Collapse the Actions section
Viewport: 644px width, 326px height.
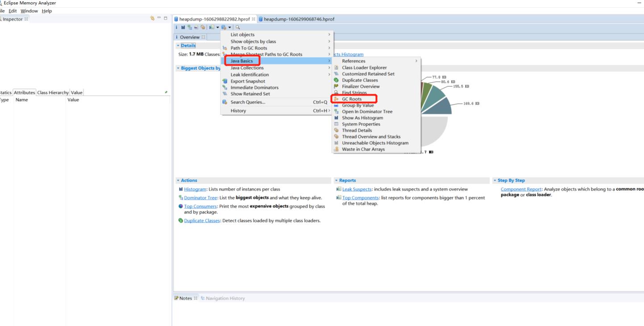pos(178,180)
